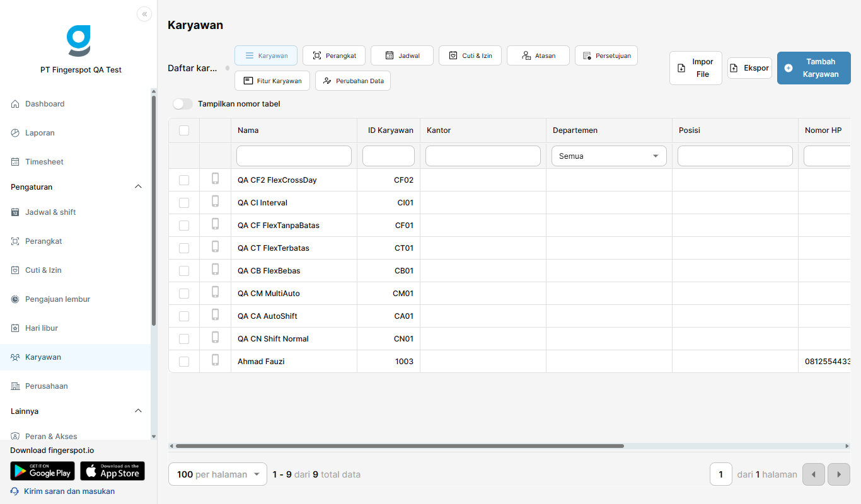Switch to the Cuti & Izin tab
Screen dimensions: 861x504
[470, 55]
